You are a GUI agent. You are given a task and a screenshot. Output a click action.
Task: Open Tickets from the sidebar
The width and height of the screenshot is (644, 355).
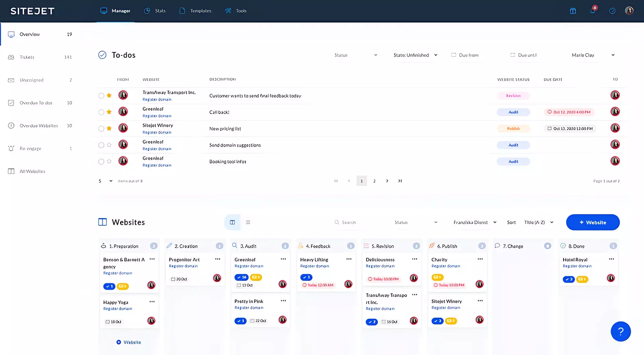pyautogui.click(x=27, y=57)
